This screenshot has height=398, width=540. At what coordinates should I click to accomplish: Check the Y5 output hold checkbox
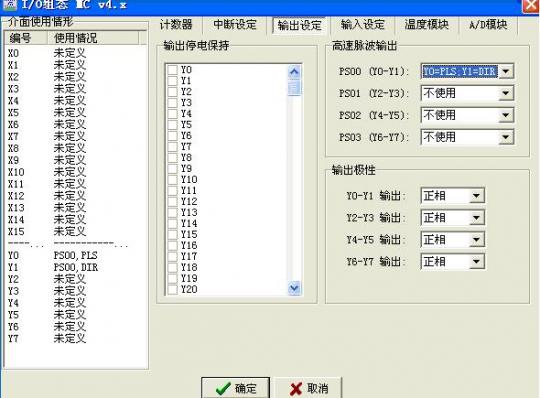(172, 125)
